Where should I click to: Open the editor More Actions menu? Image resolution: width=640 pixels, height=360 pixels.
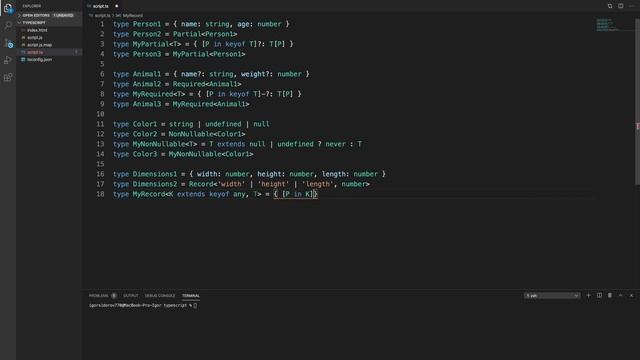click(631, 6)
